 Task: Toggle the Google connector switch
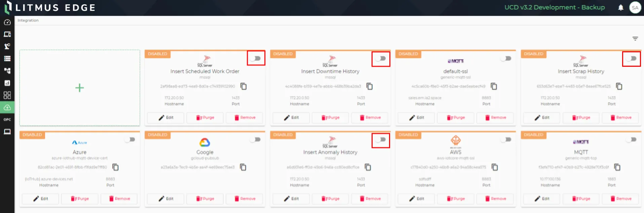point(256,140)
